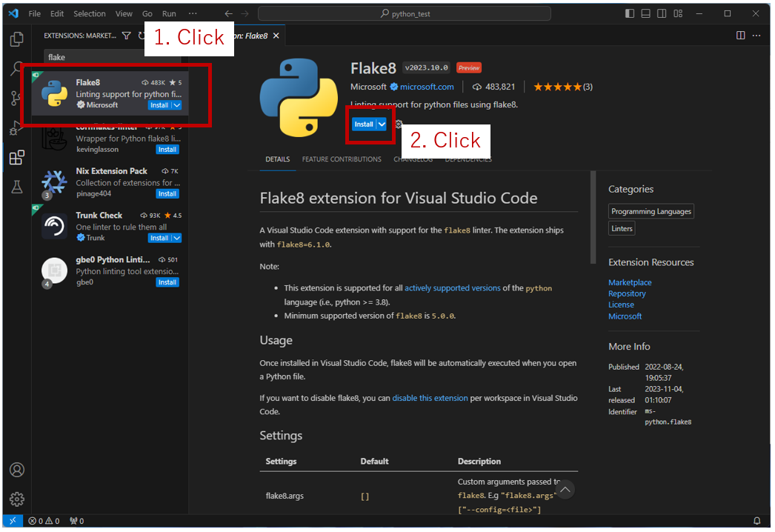The height and width of the screenshot is (532, 775).
Task: Toggle the secondary side bar
Action: 662,13
